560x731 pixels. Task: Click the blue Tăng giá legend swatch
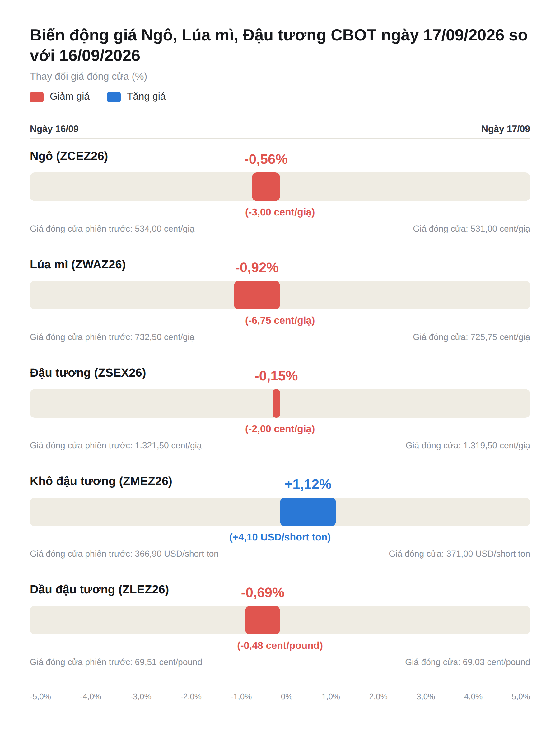click(114, 97)
